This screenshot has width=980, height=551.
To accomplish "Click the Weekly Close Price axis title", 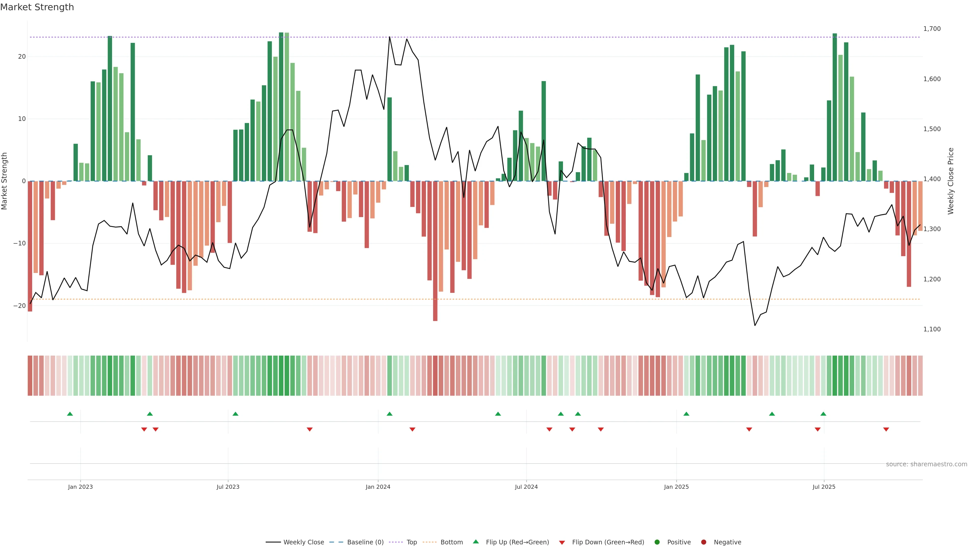I will tap(951, 181).
